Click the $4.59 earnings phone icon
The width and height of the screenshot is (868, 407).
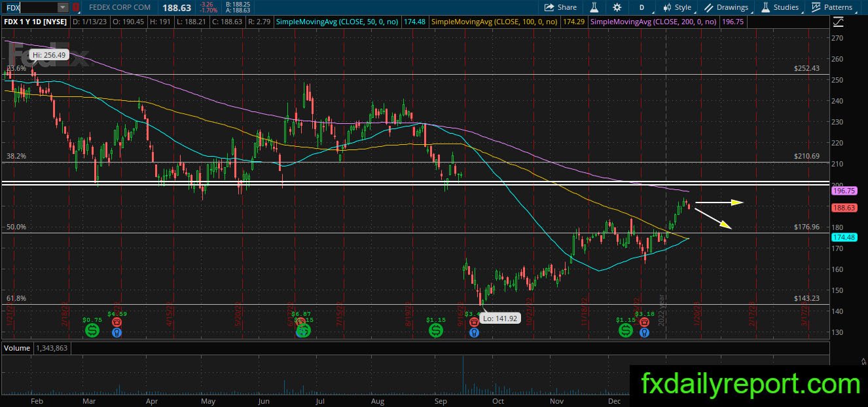tap(117, 322)
